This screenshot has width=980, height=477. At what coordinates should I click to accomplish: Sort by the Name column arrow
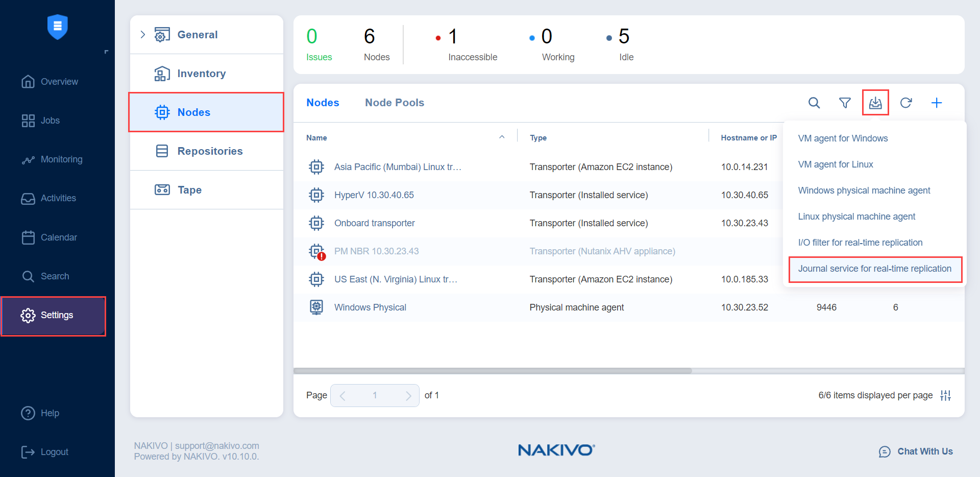[502, 137]
